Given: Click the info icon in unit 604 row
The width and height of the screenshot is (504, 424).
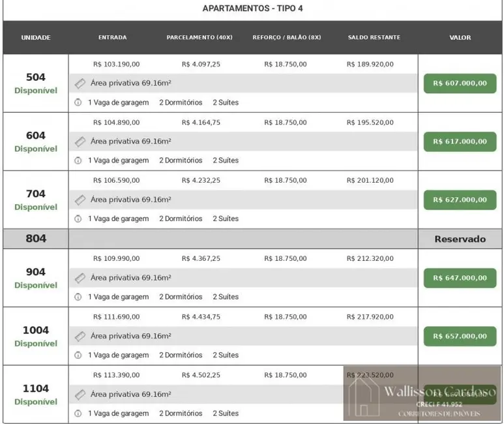Looking at the screenshot, I should tap(78, 160).
